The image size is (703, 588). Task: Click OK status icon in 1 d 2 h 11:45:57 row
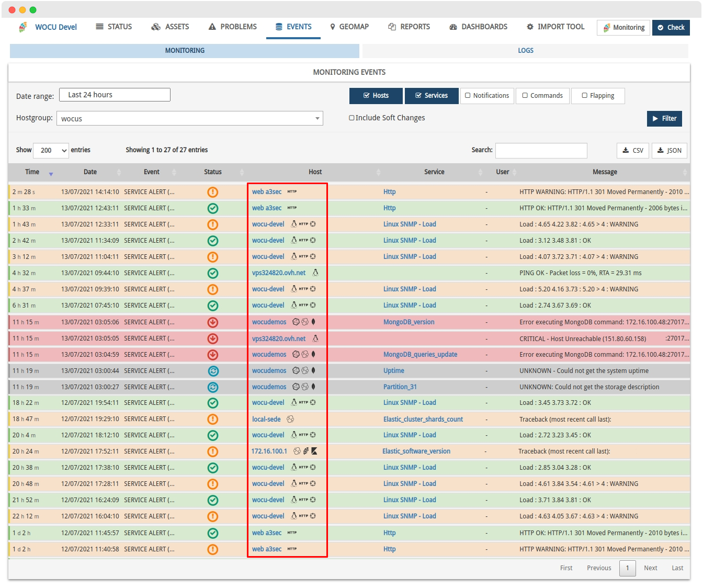[213, 533]
